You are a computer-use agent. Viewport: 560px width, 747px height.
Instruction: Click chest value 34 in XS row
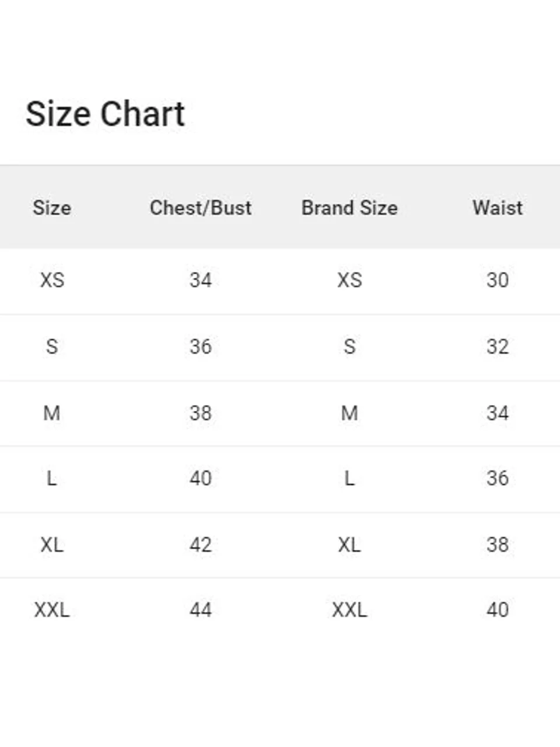(x=201, y=280)
